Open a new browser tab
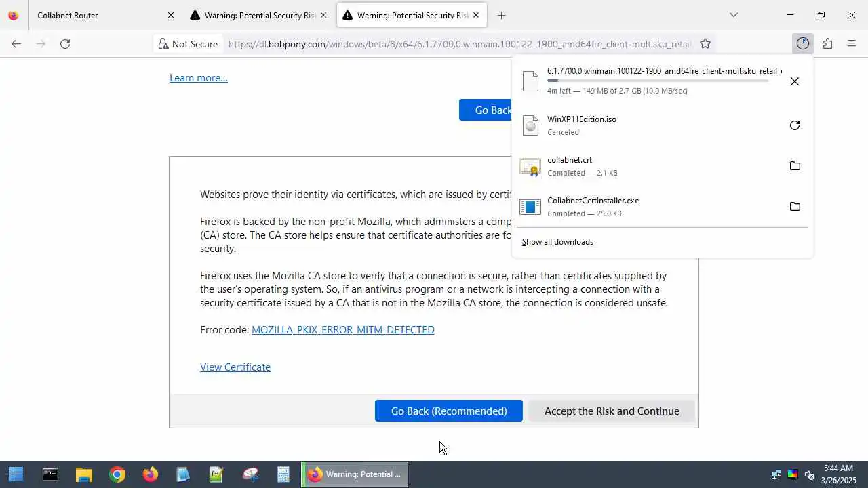868x488 pixels. [501, 15]
